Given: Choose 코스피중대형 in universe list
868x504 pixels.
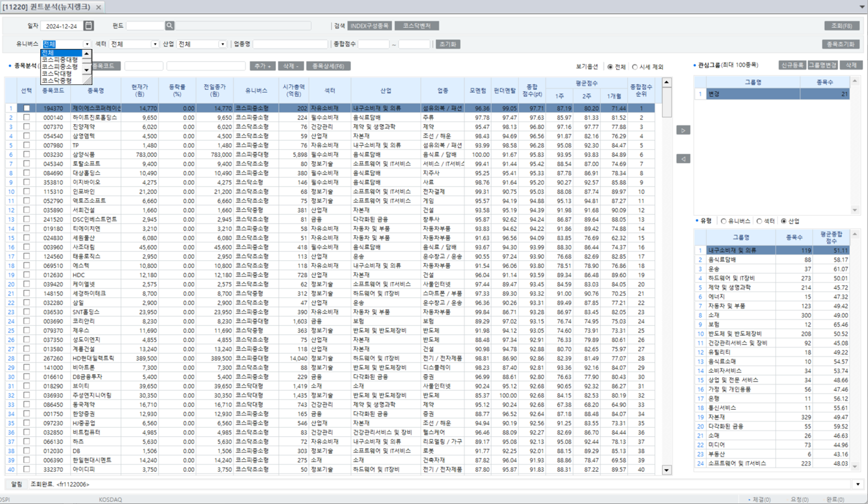Looking at the screenshot, I should [60, 60].
